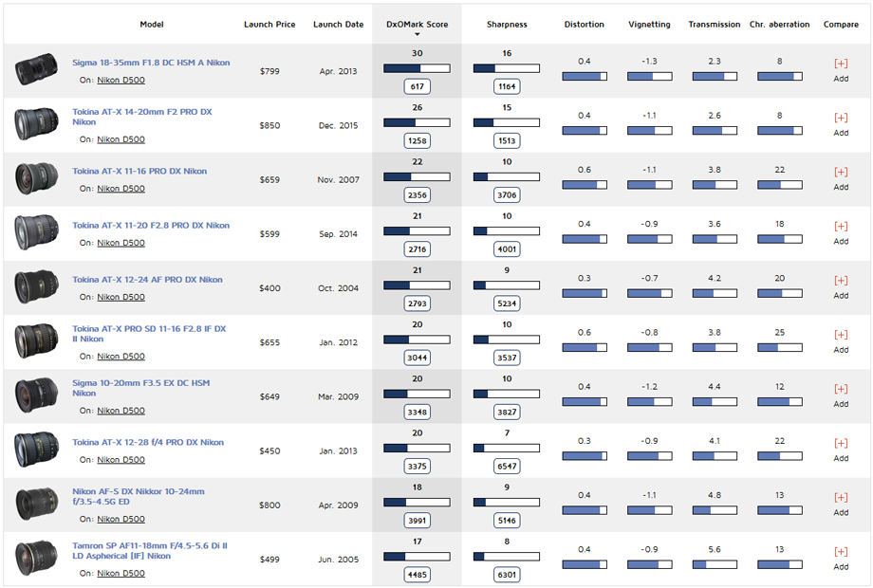Open the Nikon AF-S DX Nikkor 10-24mm link
This screenshot has height=588, width=873.
coord(139,496)
